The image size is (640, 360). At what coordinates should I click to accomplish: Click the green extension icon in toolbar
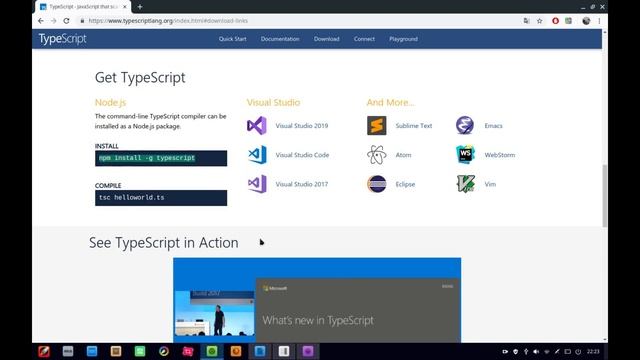(569, 21)
